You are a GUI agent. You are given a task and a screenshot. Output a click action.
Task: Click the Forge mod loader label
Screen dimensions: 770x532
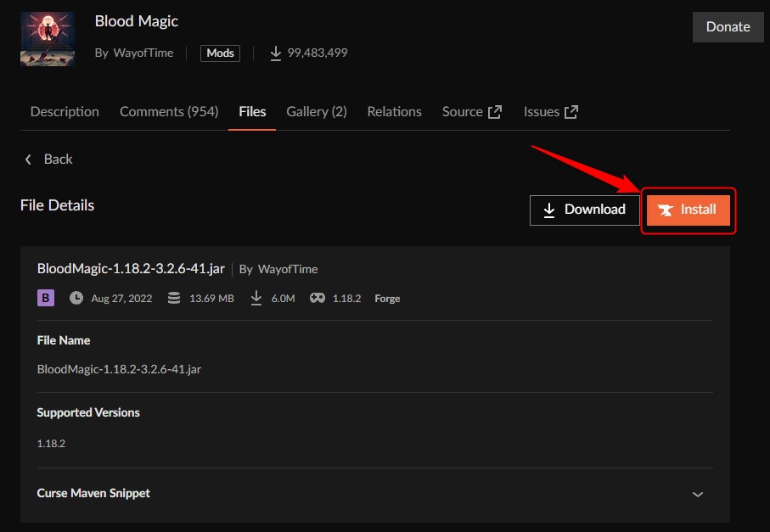[x=387, y=299]
